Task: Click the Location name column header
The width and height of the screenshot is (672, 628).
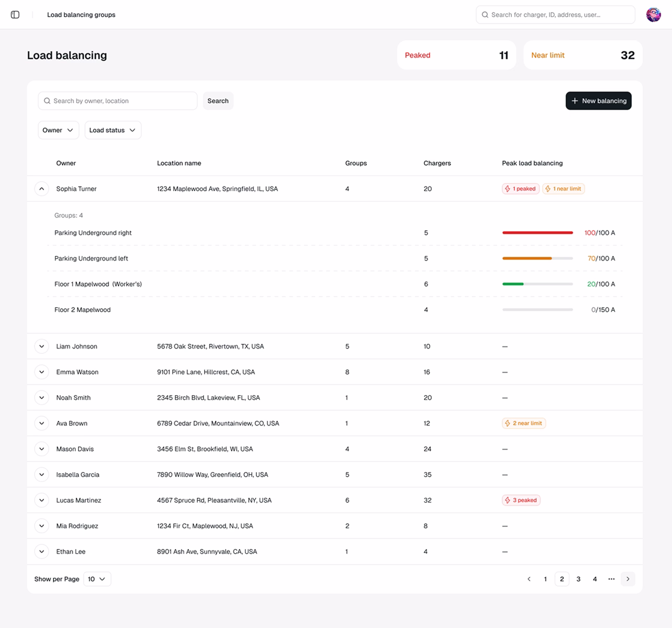Action: (179, 163)
